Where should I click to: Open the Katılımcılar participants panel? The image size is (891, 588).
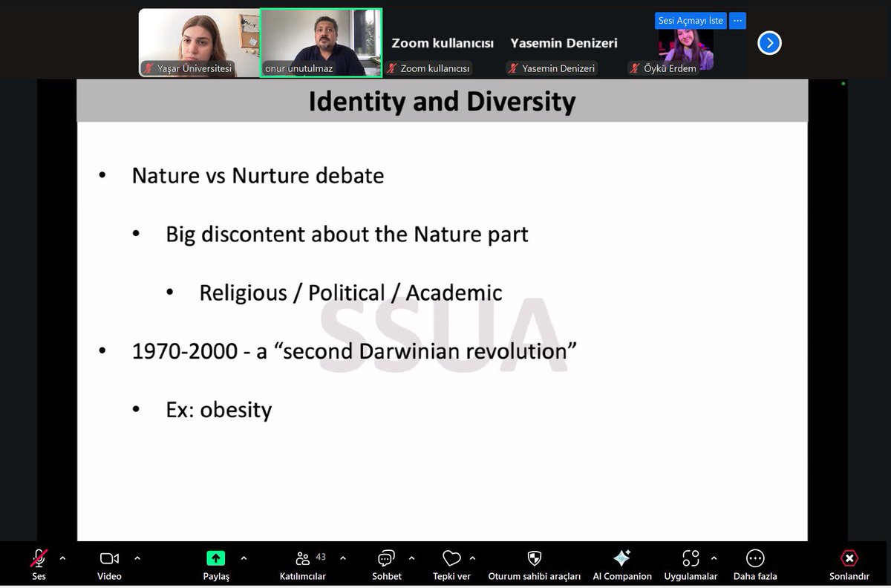point(303,559)
